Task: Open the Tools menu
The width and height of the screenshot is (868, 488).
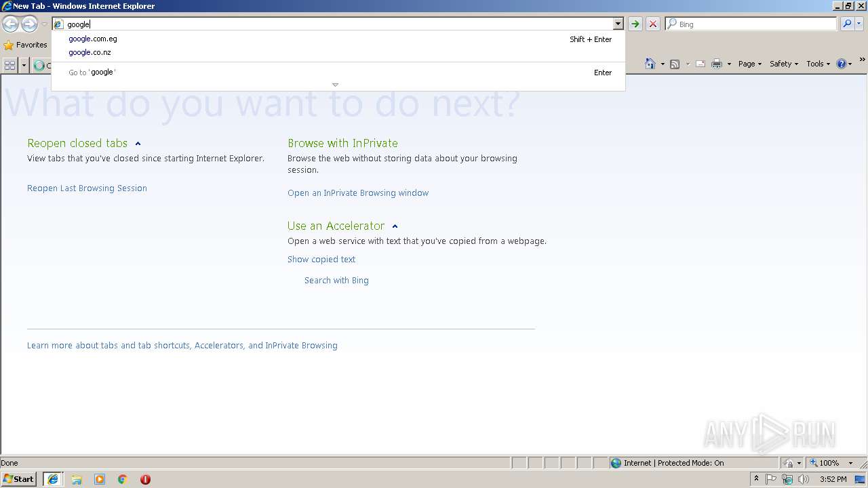Action: point(818,64)
